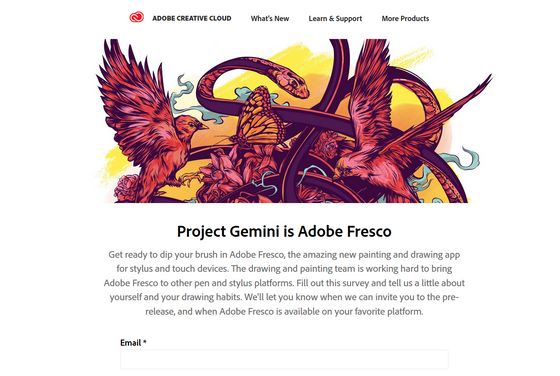Focus the Email input field
This screenshot has width=560, height=376.
point(284,359)
